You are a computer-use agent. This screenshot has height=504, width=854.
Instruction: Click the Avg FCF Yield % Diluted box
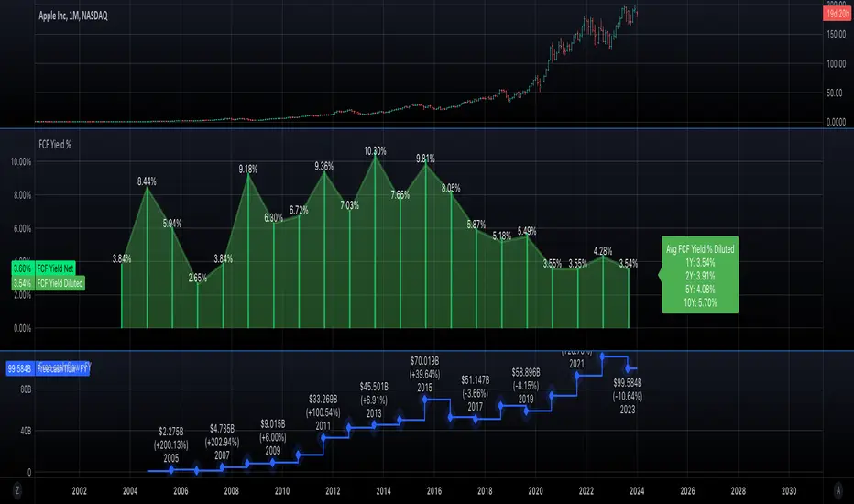point(699,275)
